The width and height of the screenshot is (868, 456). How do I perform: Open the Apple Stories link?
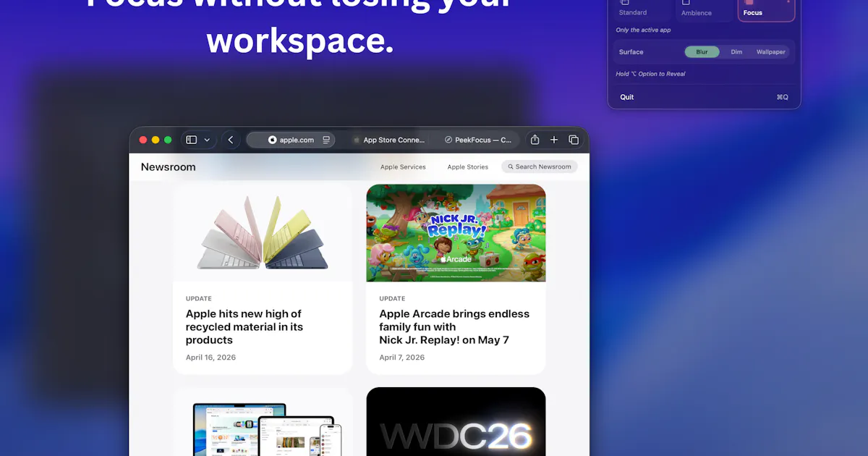(467, 166)
